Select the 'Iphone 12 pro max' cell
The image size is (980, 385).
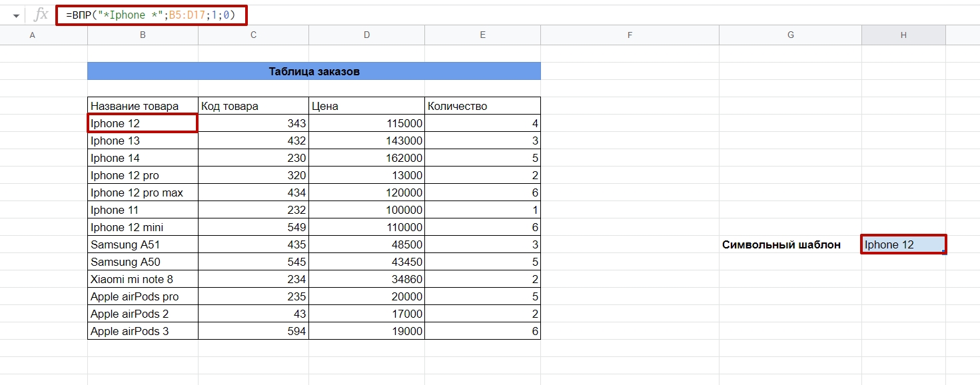(x=143, y=192)
